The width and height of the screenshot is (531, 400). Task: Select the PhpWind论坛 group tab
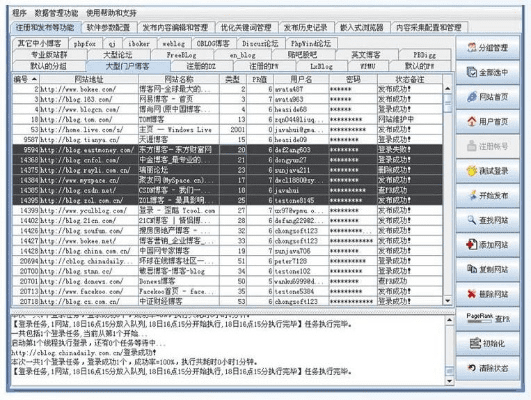click(311, 44)
